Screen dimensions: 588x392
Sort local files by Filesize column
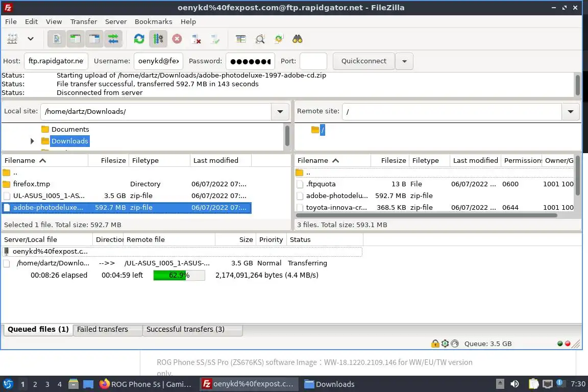point(108,161)
